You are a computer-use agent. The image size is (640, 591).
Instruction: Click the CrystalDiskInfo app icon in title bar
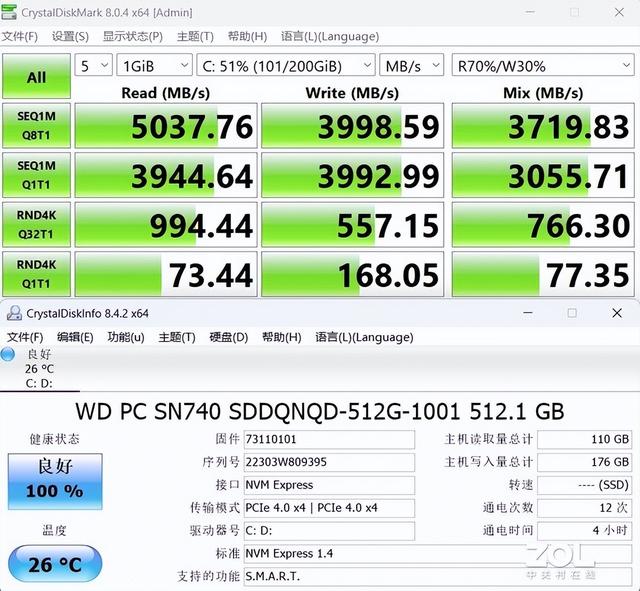pyautogui.click(x=14, y=313)
